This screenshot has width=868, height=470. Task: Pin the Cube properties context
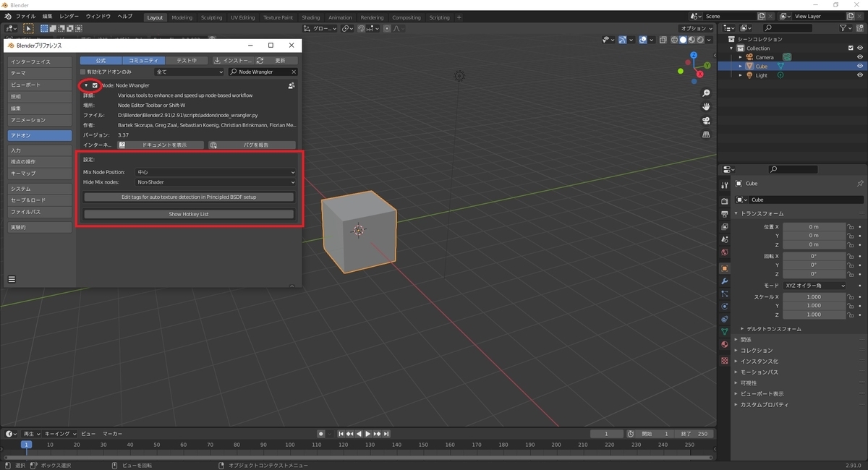pyautogui.click(x=860, y=184)
